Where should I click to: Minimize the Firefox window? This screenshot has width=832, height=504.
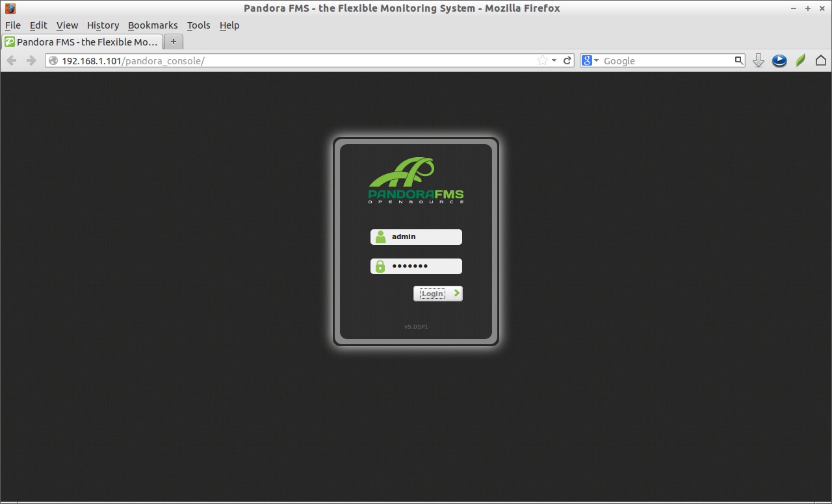[x=794, y=8]
